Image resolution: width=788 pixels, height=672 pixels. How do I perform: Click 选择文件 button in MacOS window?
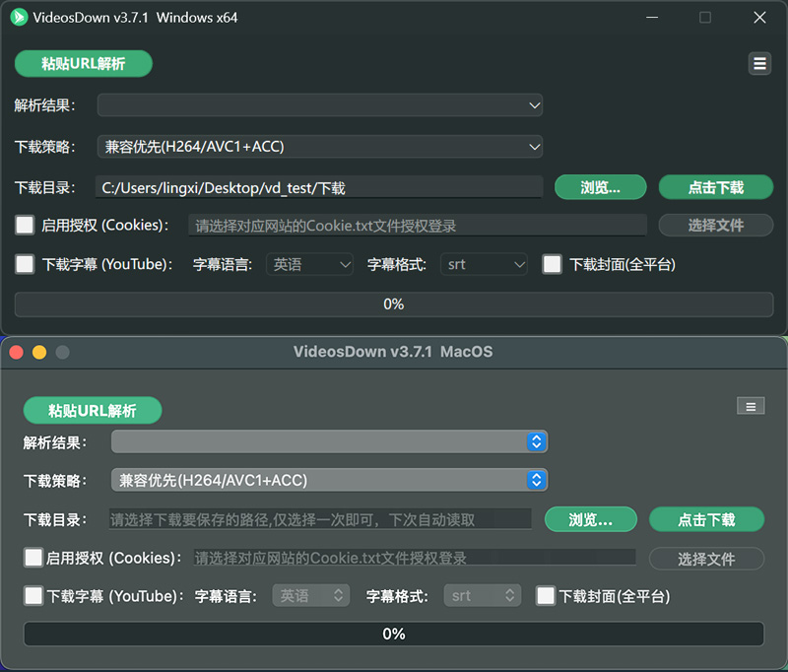coord(706,559)
